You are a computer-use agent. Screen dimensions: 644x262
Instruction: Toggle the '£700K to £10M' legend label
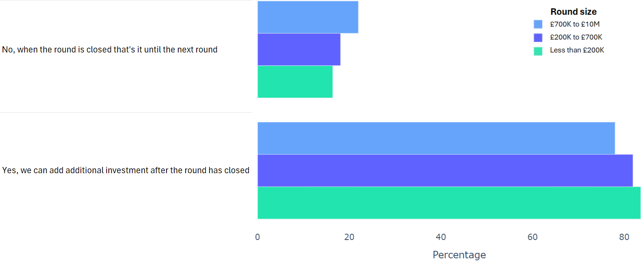575,24
